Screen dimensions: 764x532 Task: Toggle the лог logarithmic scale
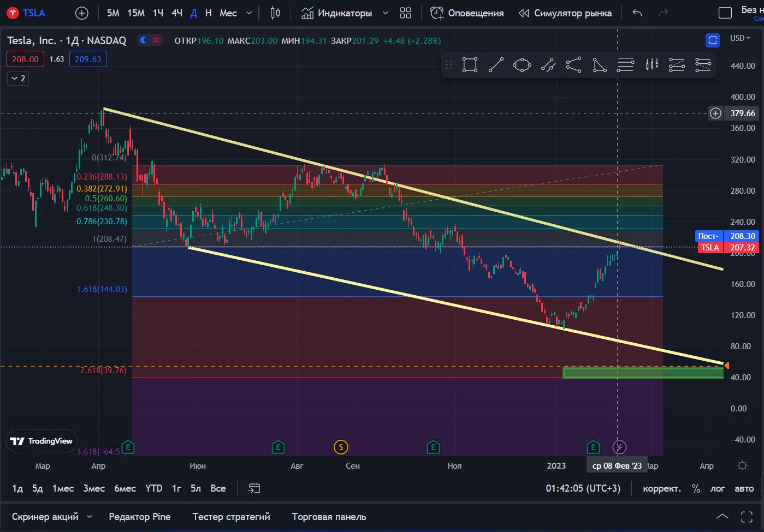pyautogui.click(x=718, y=488)
